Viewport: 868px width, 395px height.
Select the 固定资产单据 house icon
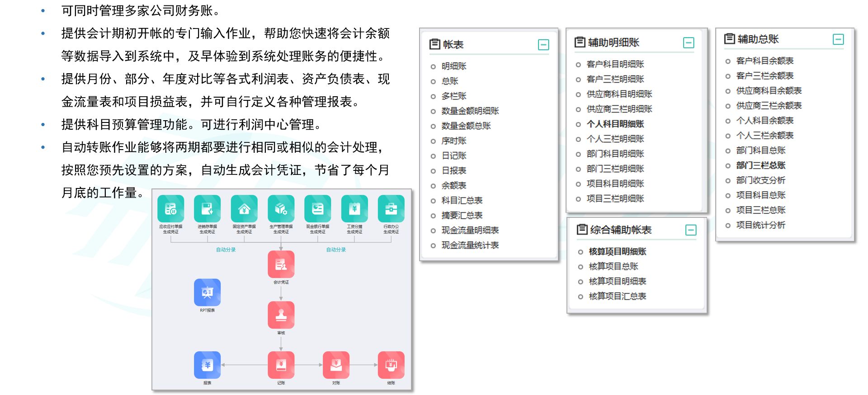pyautogui.click(x=244, y=209)
